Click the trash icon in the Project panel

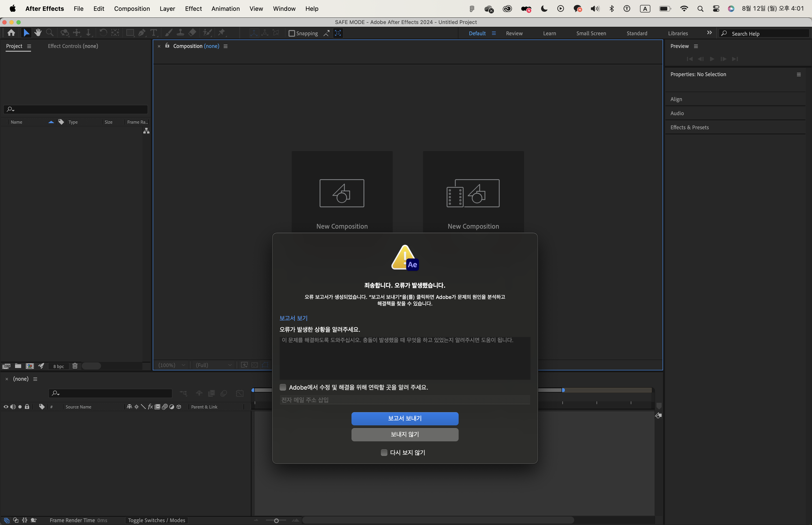coord(75,366)
